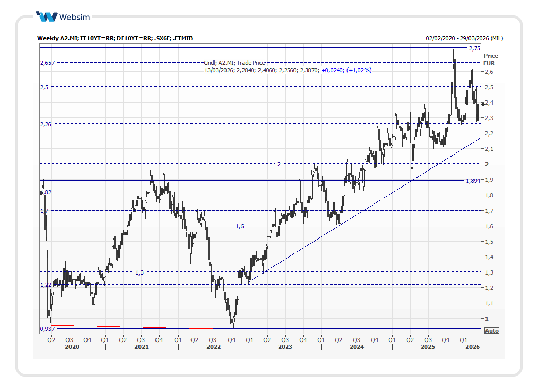Select the 2,26 support level label

(x=45, y=124)
